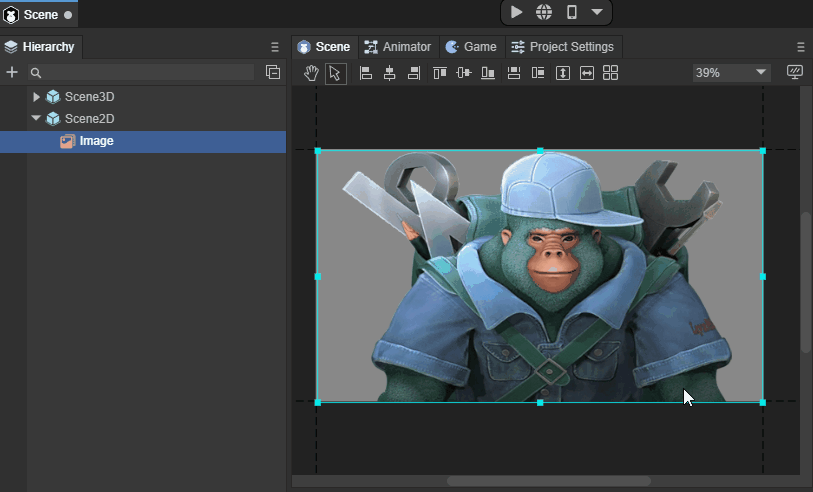This screenshot has width=813, height=492.
Task: Click the add node plus icon
Action: tap(12, 72)
